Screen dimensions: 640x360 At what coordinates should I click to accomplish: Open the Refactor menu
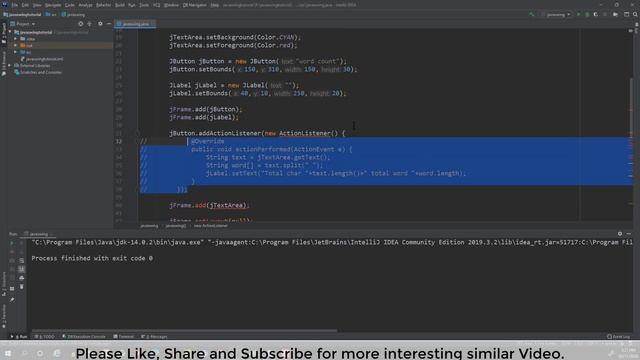103,5
